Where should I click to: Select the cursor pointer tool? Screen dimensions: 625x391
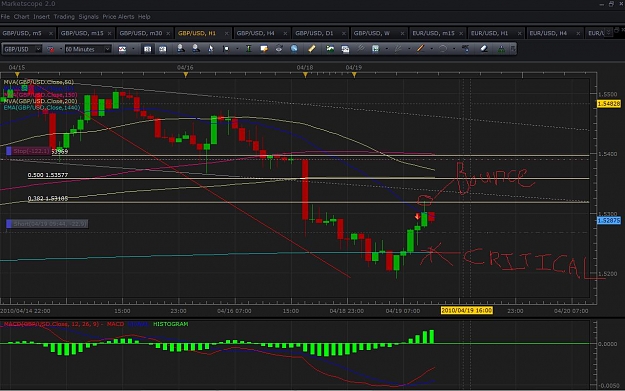(x=211, y=49)
